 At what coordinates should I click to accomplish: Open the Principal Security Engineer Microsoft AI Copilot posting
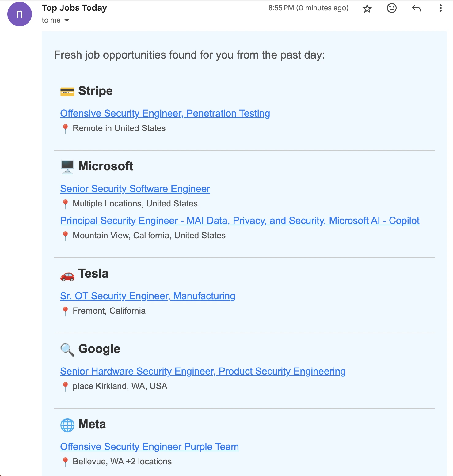click(x=240, y=221)
